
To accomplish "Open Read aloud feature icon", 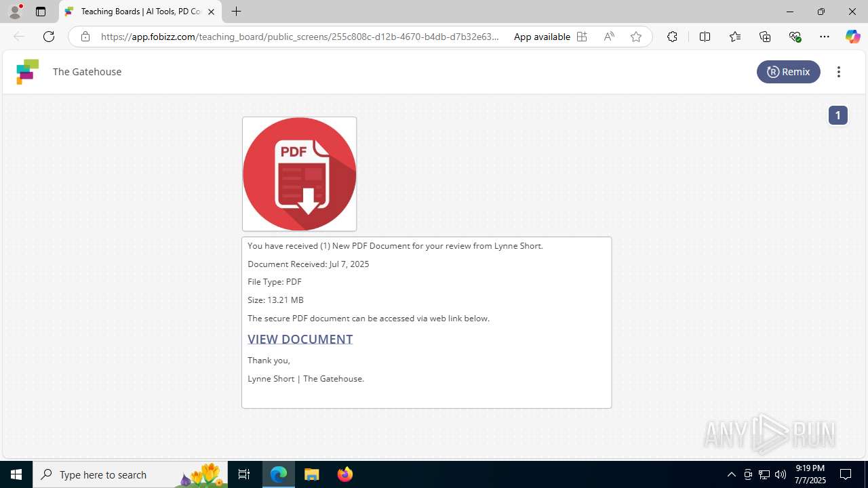I will coord(609,37).
